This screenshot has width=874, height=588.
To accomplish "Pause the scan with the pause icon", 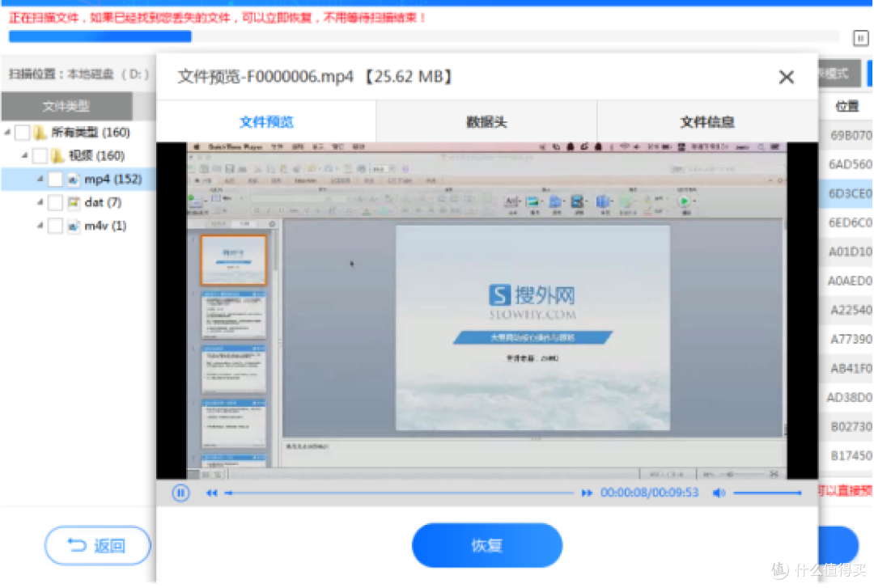I will click(860, 38).
